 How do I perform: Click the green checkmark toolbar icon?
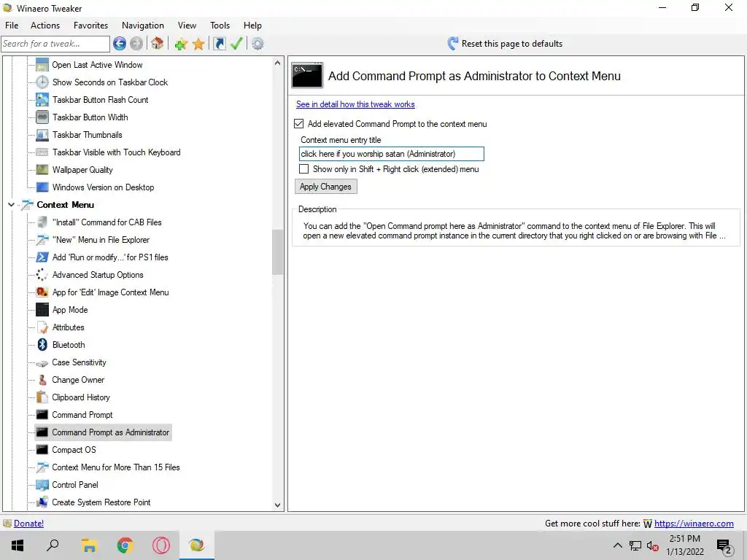point(236,44)
